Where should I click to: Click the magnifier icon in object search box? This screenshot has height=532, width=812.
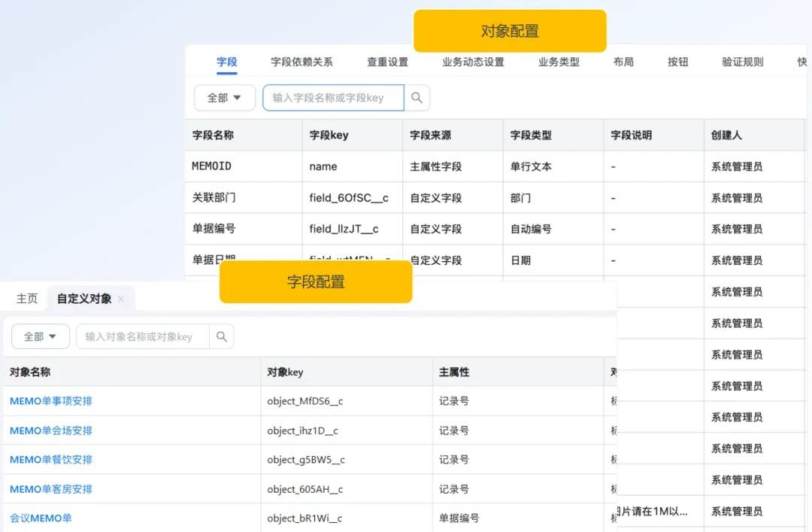point(222,336)
